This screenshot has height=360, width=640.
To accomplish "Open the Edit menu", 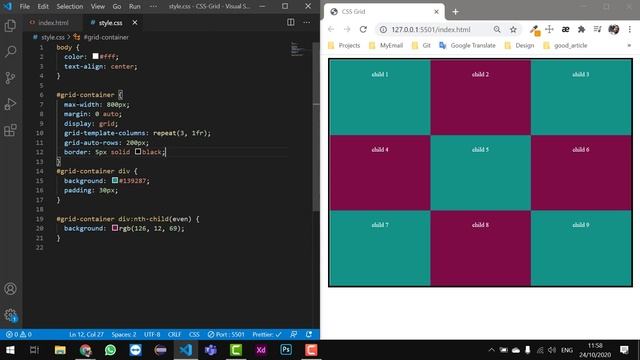I will point(43,7).
